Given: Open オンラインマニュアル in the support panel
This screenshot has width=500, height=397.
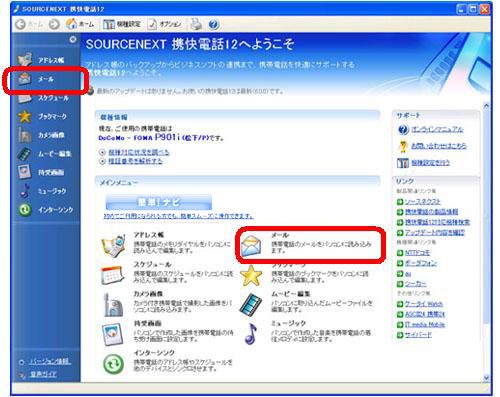Looking at the screenshot, I should coord(437,129).
